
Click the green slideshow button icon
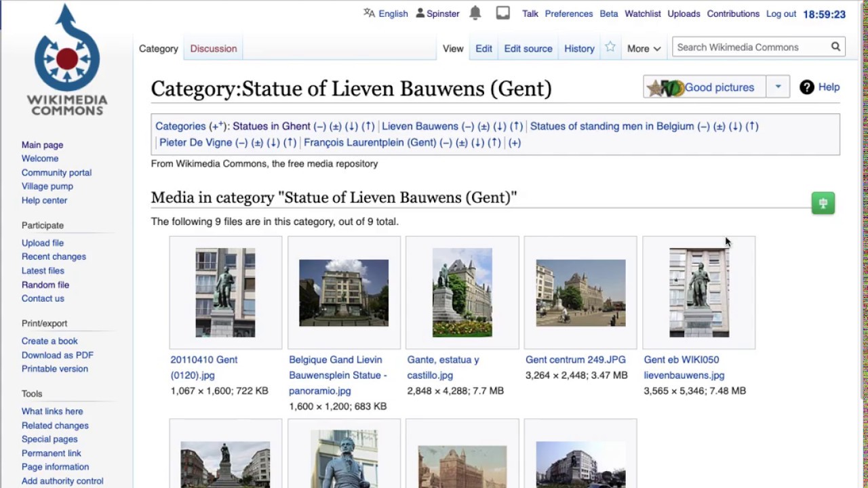click(x=823, y=203)
